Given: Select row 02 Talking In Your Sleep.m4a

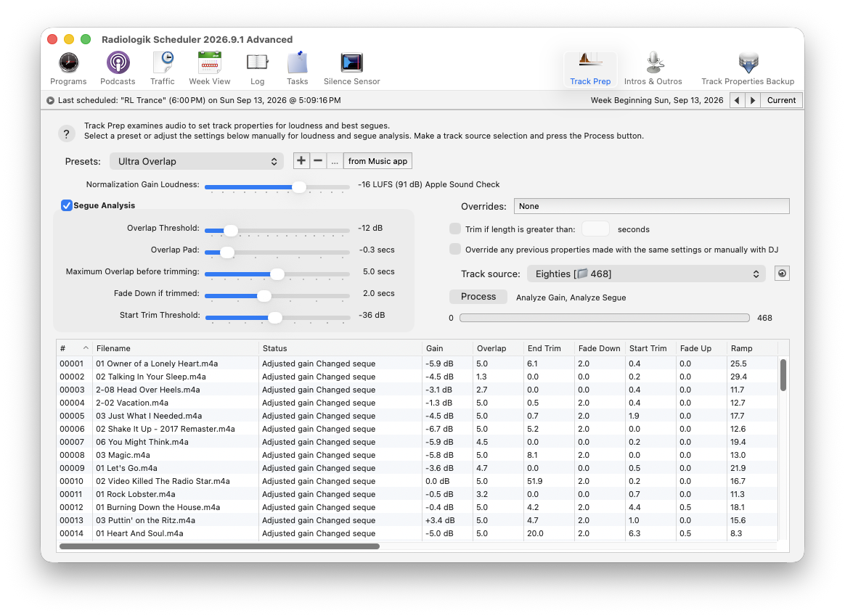Looking at the screenshot, I should pyautogui.click(x=417, y=377).
